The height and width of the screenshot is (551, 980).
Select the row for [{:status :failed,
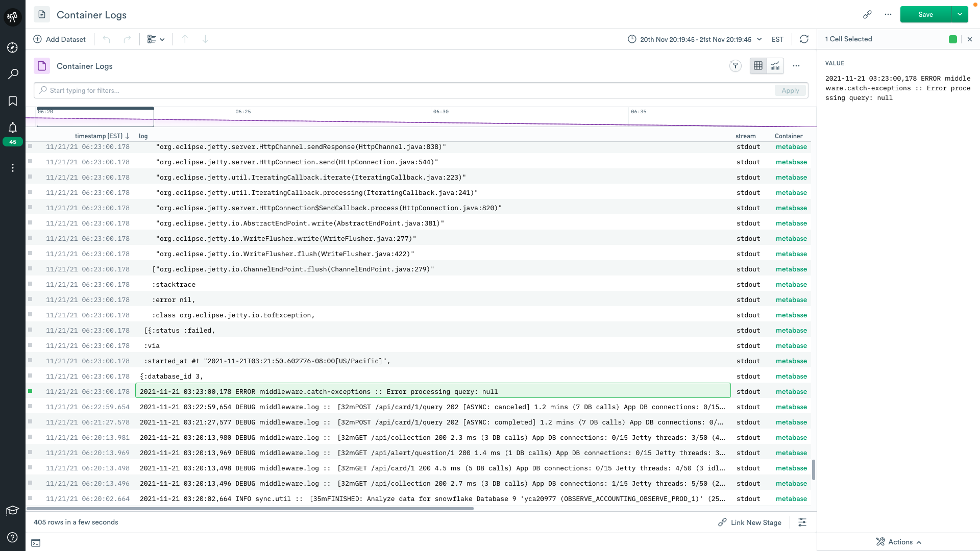30,330
